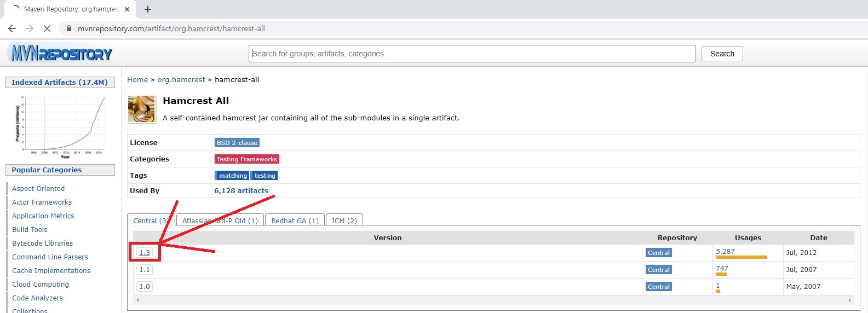The width and height of the screenshot is (868, 313).
Task: Click the 1 usage link
Action: [x=718, y=286]
